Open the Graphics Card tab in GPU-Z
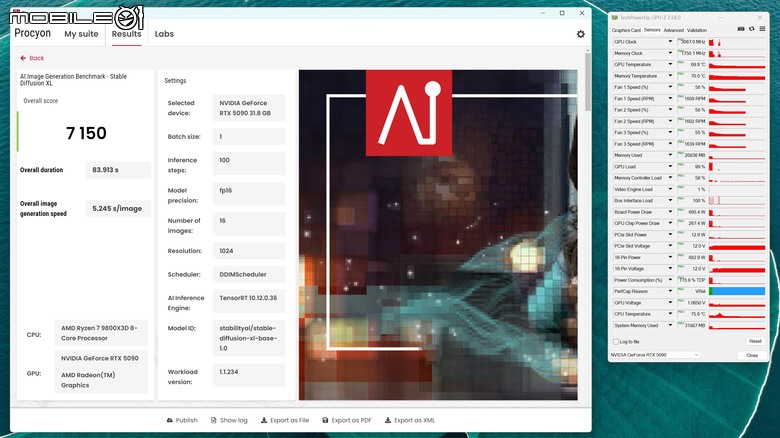The image size is (780, 438). pyautogui.click(x=626, y=30)
